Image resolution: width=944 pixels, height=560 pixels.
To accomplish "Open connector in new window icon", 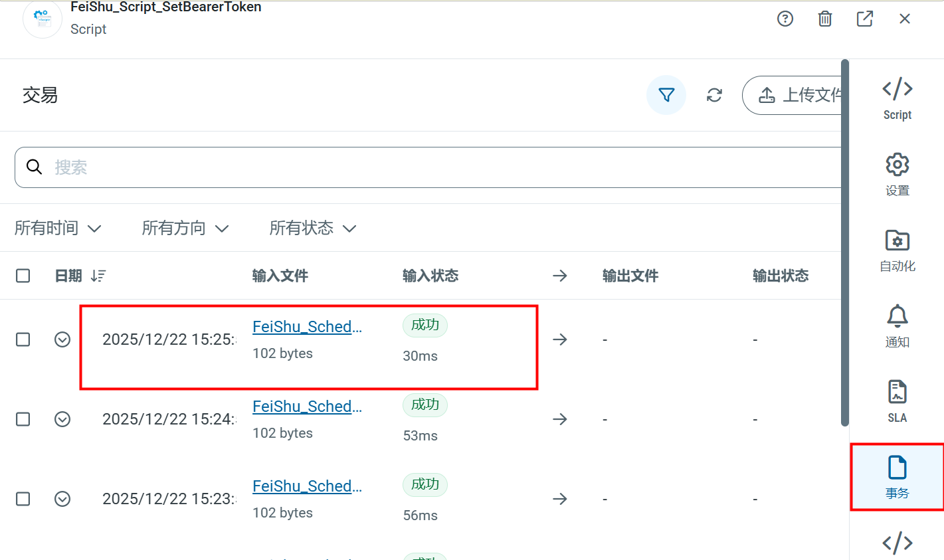I will (865, 19).
